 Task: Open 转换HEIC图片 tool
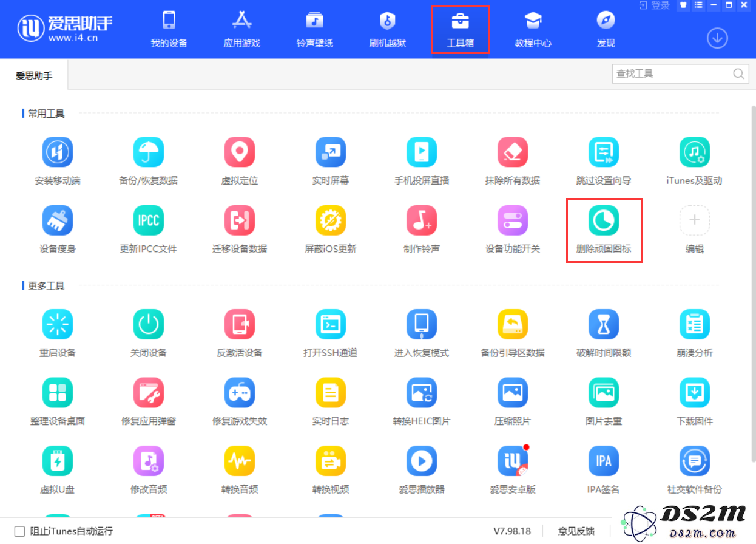click(422, 401)
